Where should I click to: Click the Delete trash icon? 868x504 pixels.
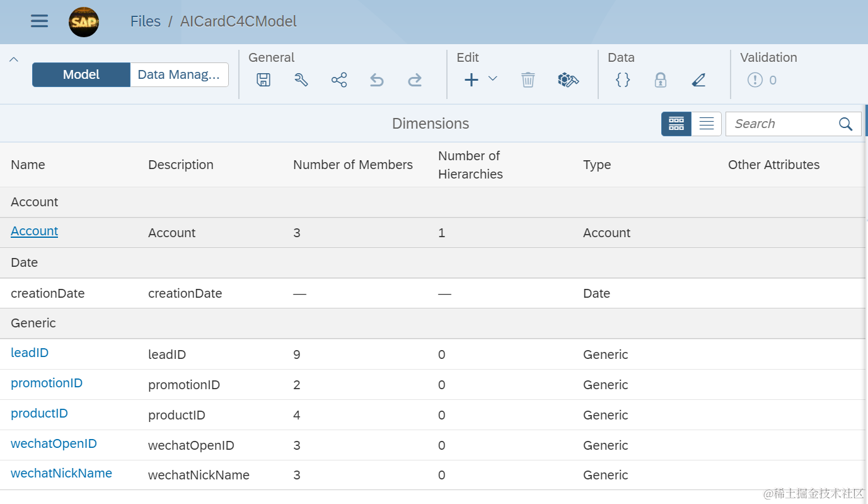click(x=528, y=80)
